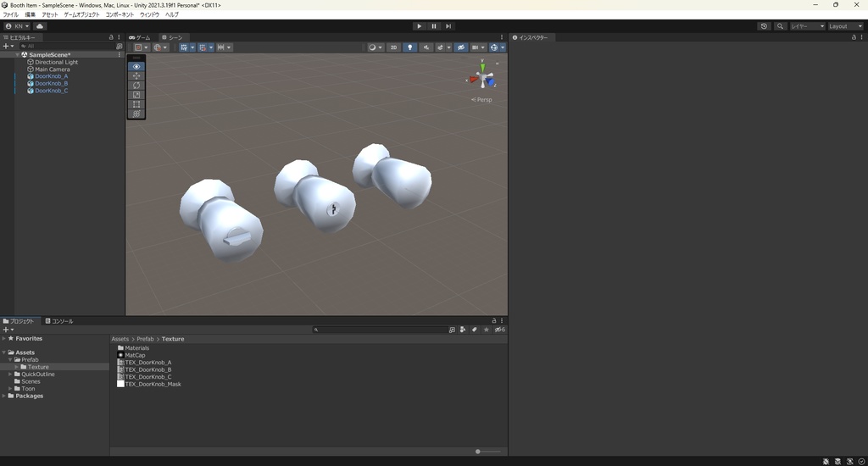Expand the Favorites folder tree
Screen dimensions: 868x466
[x=4, y=338]
